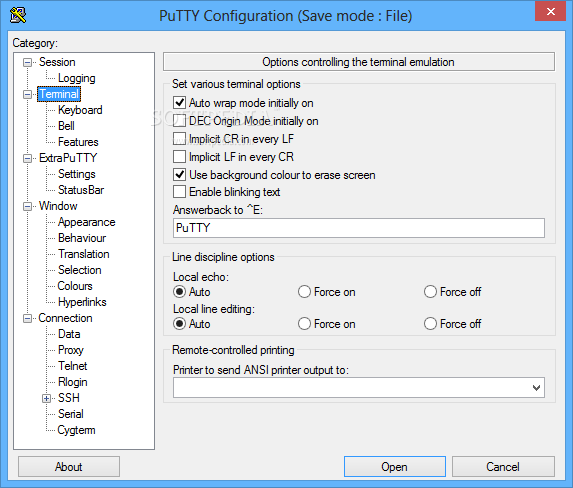Open the Logging category

(76, 78)
